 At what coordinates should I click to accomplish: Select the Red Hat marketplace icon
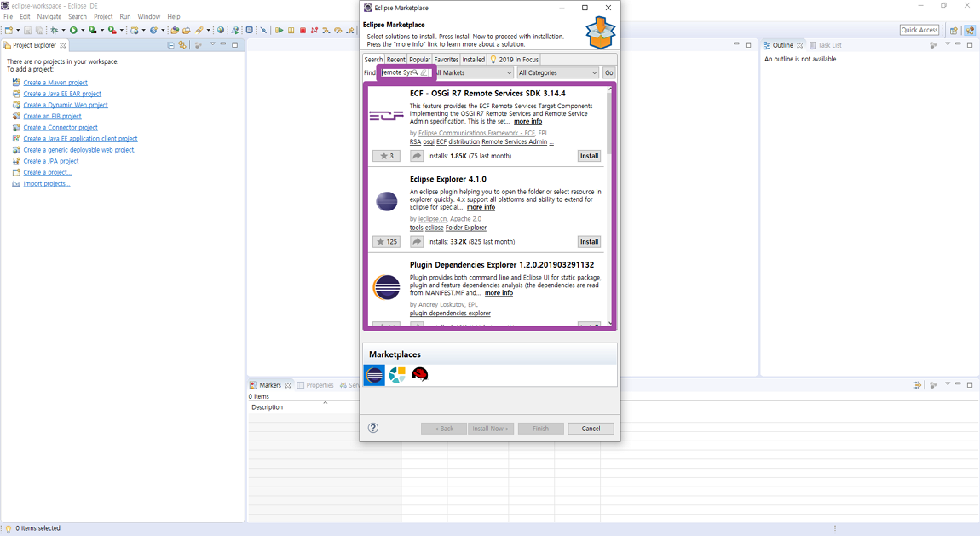(420, 375)
